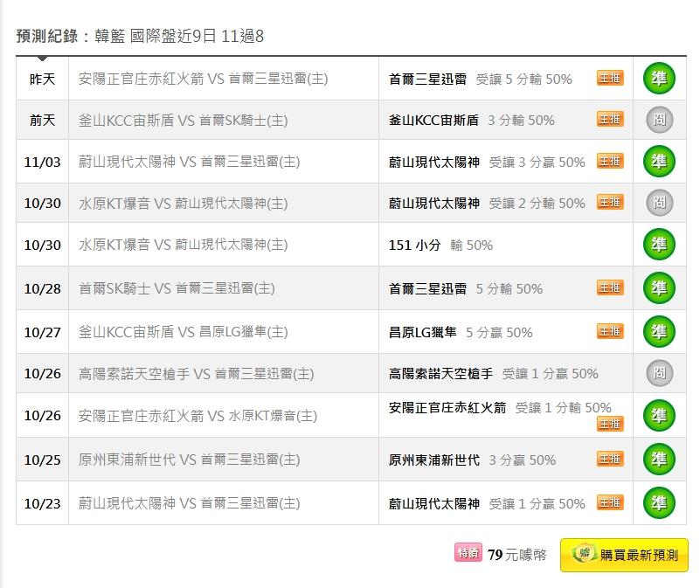Click 昨天 date cell

43,79
